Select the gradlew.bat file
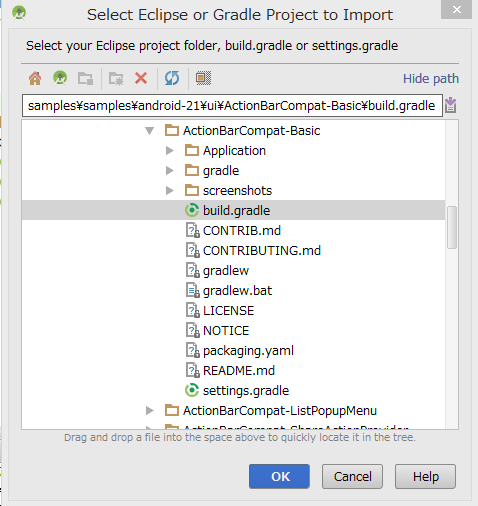This screenshot has width=478, height=506. tap(229, 291)
